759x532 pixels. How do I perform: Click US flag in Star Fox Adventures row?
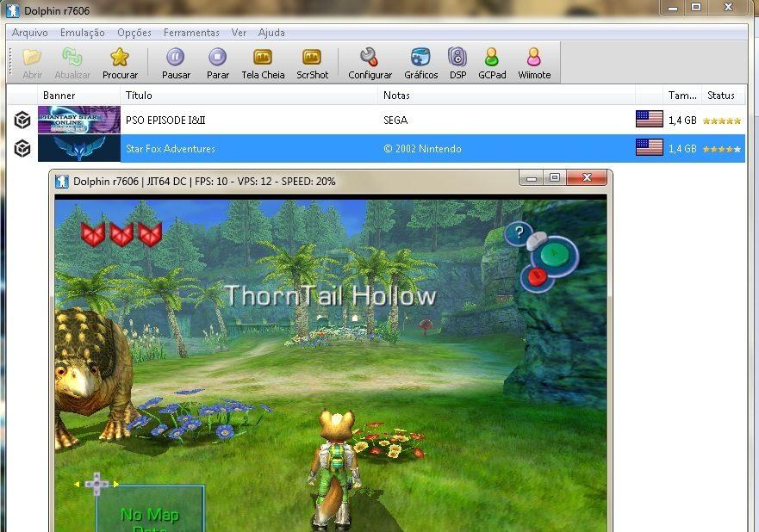coord(649,147)
